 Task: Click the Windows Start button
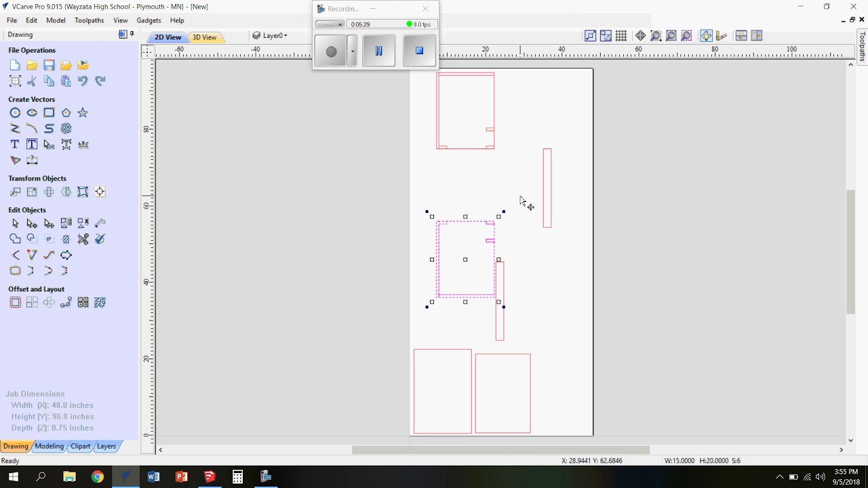point(14,477)
